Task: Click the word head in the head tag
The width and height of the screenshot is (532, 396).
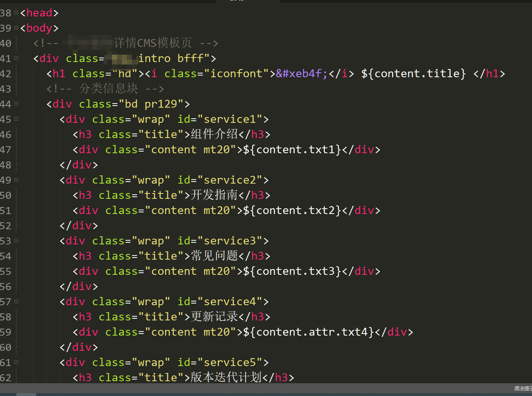Action: point(39,13)
